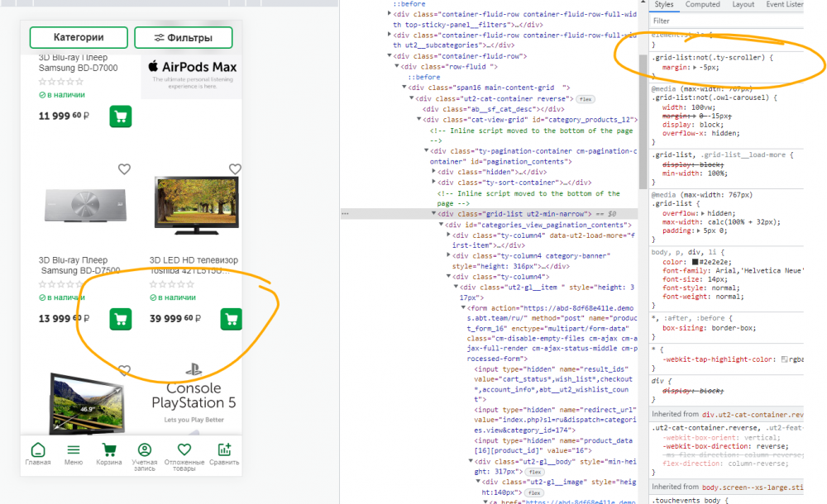Open Учетная запись account in bottom bar
Viewport: 827px width, 504px height.
pyautogui.click(x=145, y=454)
